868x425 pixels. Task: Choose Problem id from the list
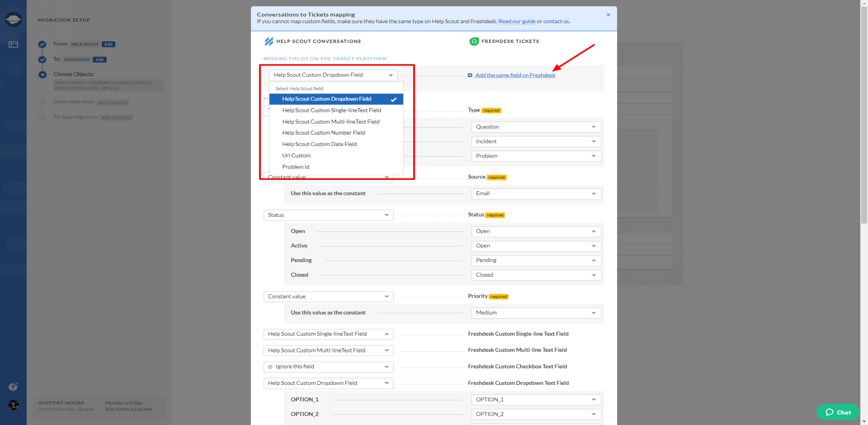point(336,167)
